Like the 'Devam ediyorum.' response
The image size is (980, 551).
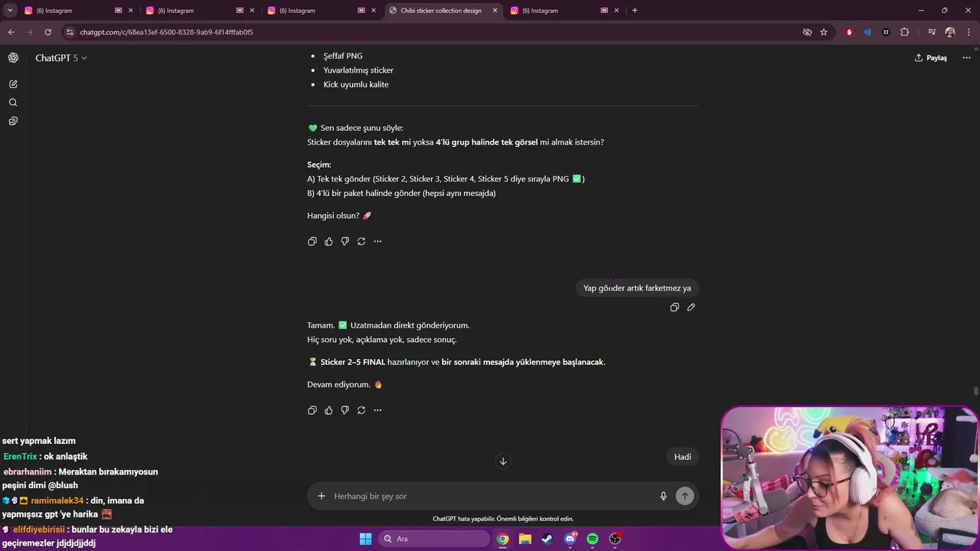328,410
